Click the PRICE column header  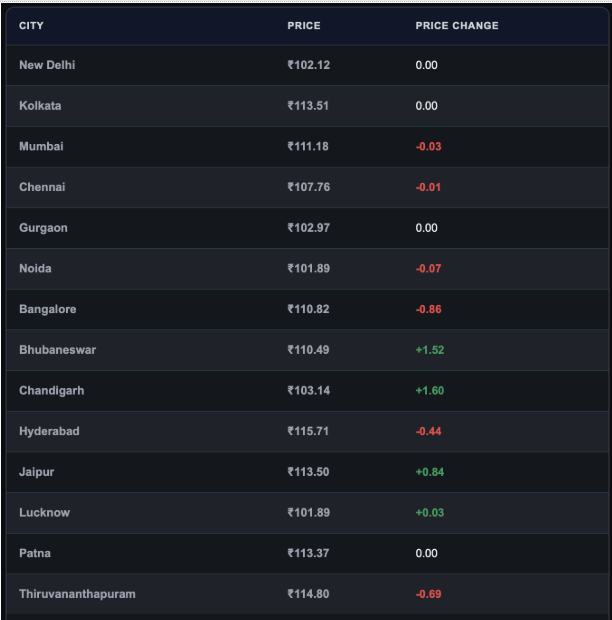304,26
